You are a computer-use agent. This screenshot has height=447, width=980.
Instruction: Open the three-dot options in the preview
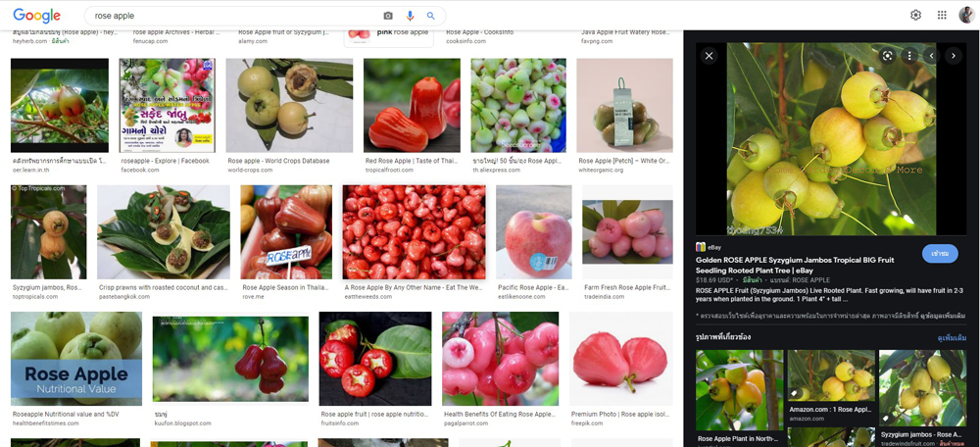909,56
